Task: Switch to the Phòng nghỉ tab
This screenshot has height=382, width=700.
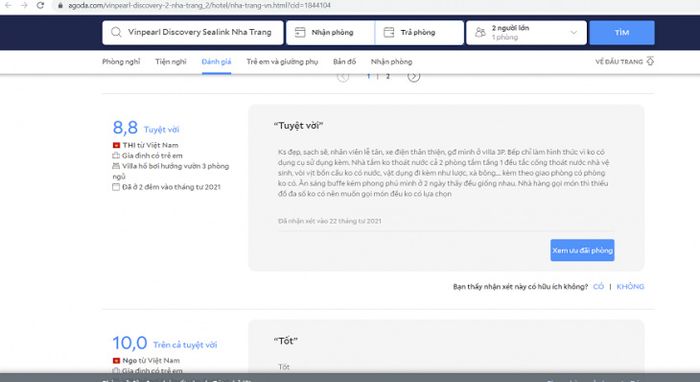Action: point(121,62)
